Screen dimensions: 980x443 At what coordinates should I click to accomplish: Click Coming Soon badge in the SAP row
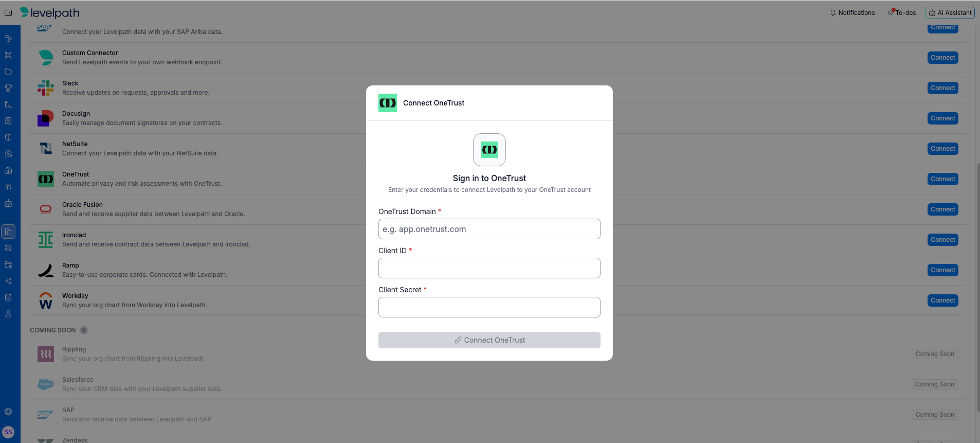coord(935,415)
